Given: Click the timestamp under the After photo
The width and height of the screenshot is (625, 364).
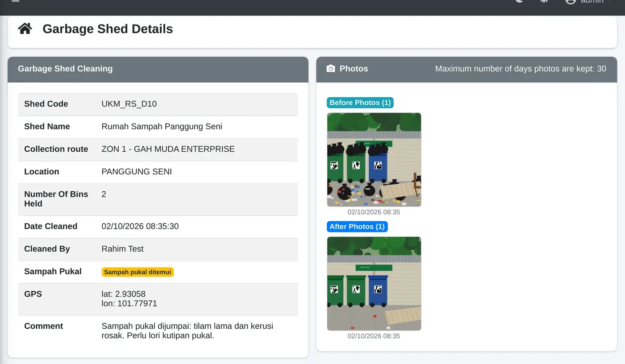Looking at the screenshot, I should click(x=374, y=336).
